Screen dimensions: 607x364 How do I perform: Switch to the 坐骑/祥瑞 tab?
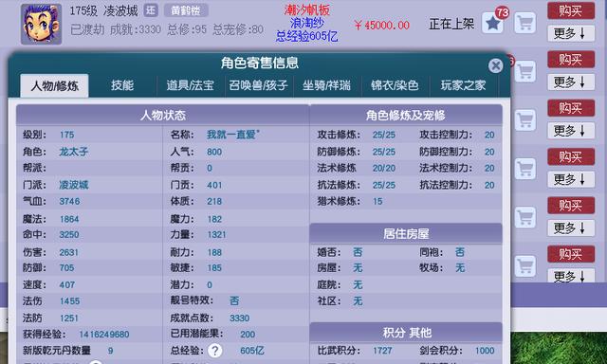point(326,85)
